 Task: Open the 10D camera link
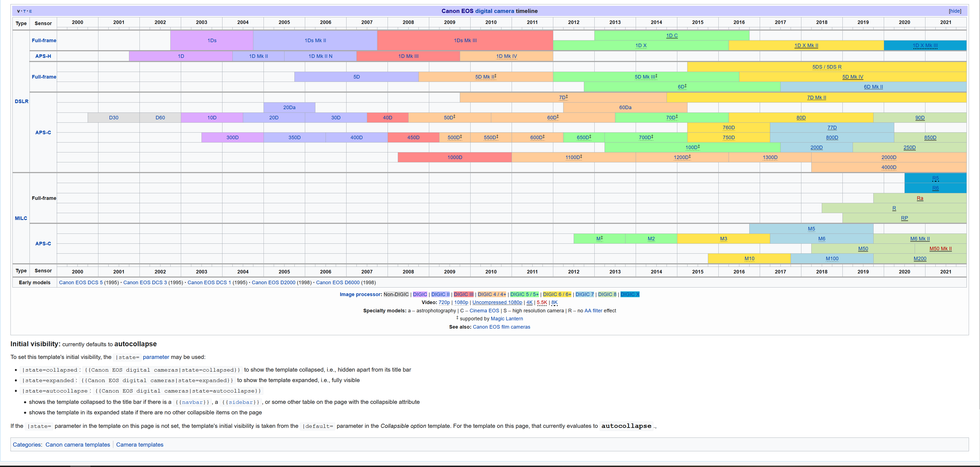point(212,118)
